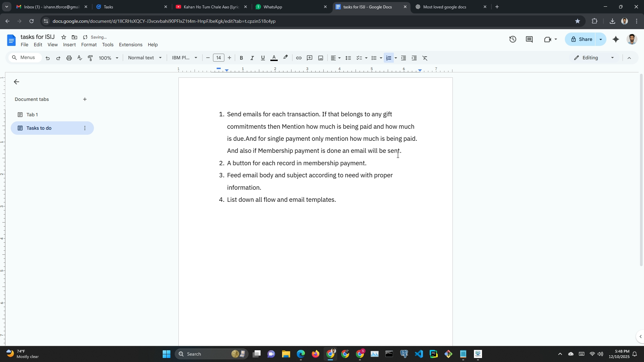Toggle bold formatting
The height and width of the screenshot is (362, 644).
pos(241,58)
